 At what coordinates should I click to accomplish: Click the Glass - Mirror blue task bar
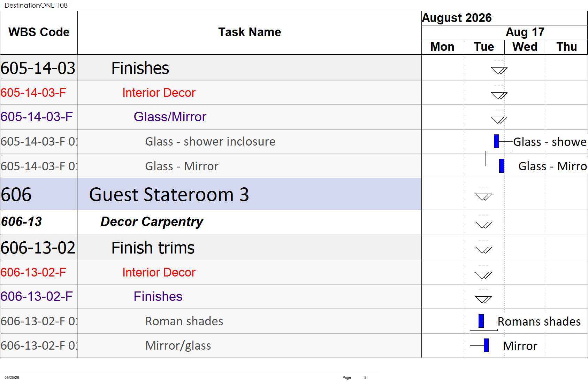pyautogui.click(x=502, y=166)
